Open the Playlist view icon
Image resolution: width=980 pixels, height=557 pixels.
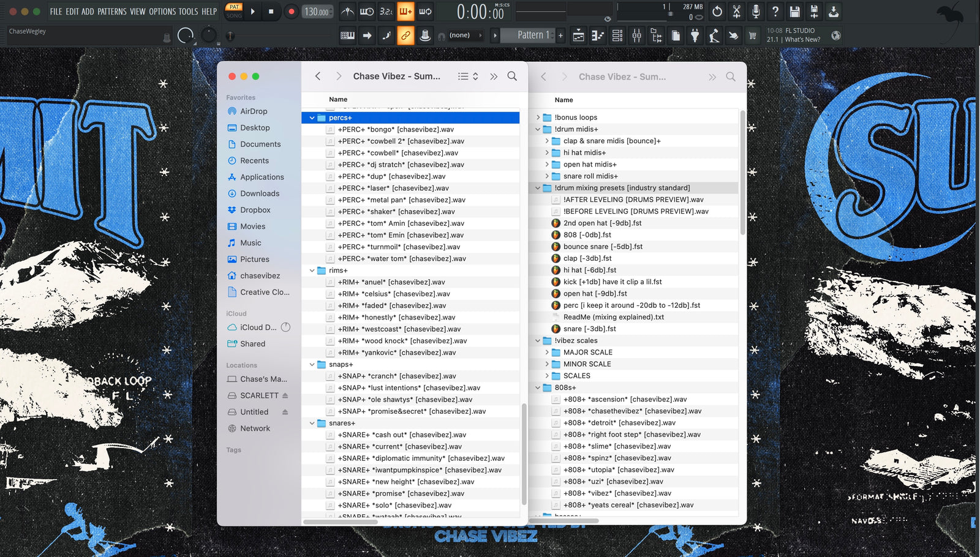578,36
